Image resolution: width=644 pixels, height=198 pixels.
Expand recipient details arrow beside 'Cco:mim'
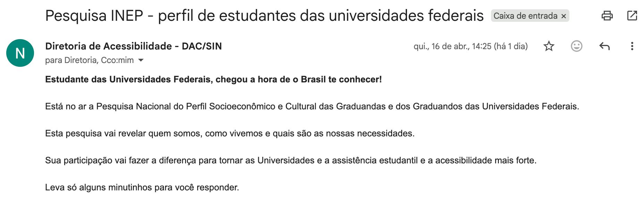141,60
